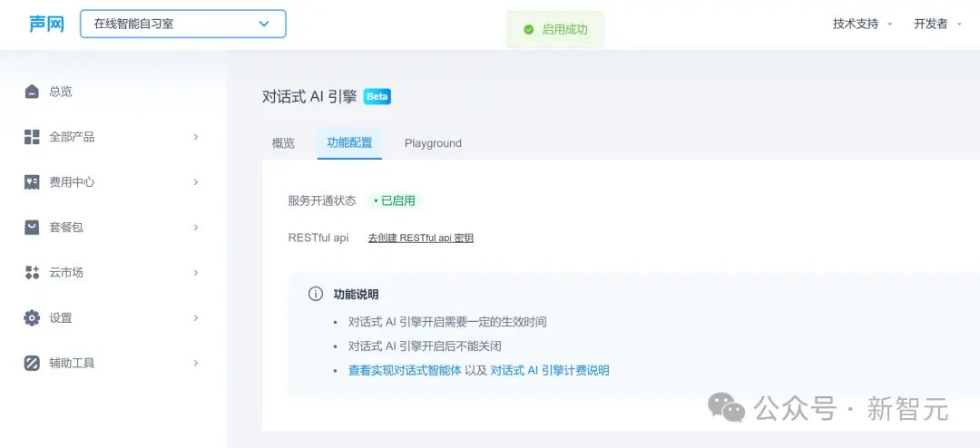Expand 设置 with its chevron arrow

(196, 318)
